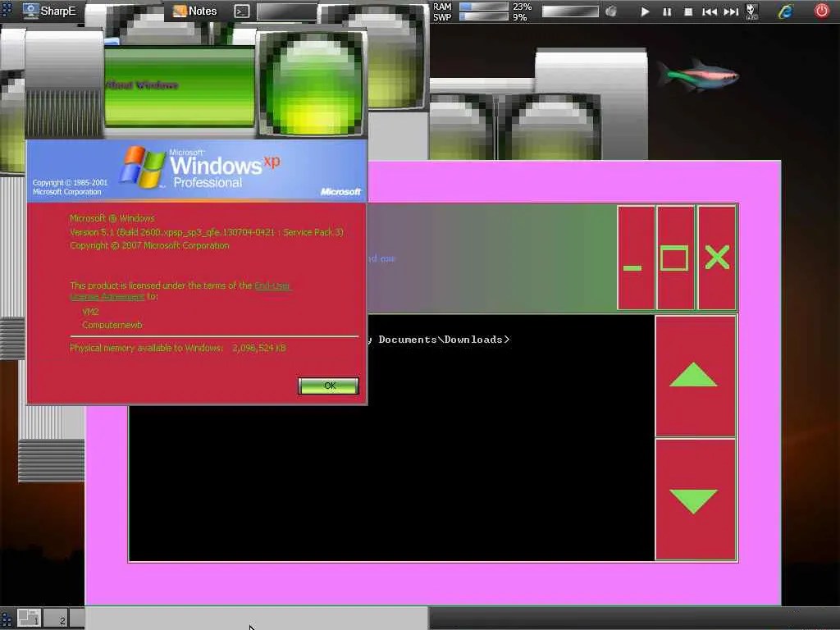Click OK in About Windows dialog
The image size is (840, 630).
(x=328, y=386)
